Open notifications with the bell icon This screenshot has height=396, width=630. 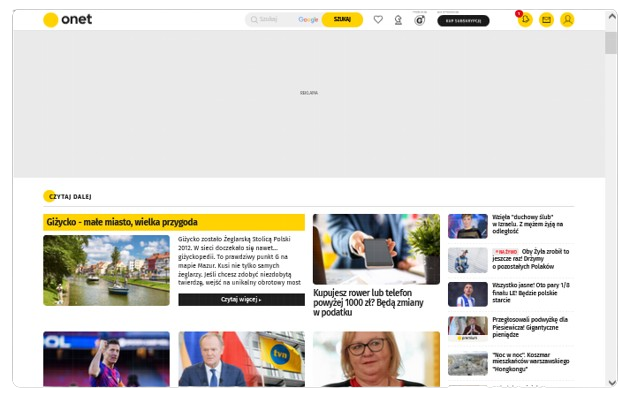(x=525, y=20)
